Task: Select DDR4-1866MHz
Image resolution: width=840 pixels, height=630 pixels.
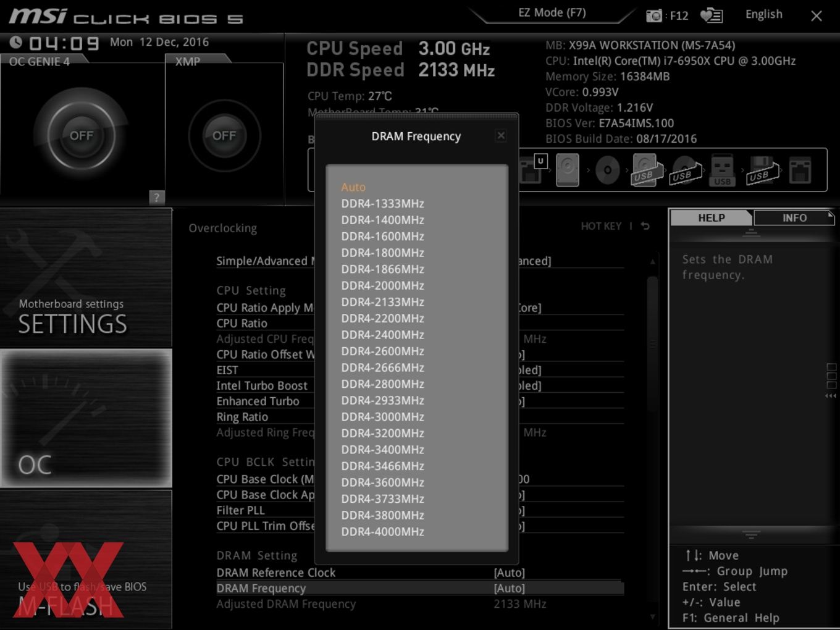Action: point(383,269)
